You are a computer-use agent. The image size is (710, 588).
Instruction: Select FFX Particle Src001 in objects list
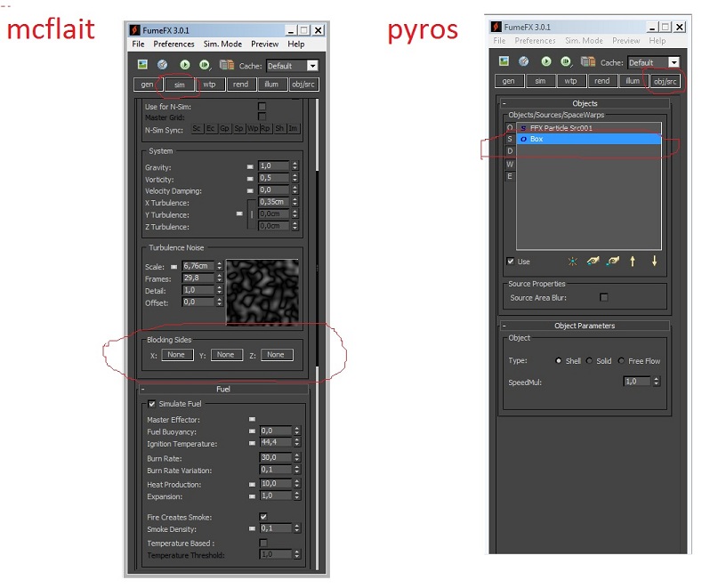(x=589, y=128)
